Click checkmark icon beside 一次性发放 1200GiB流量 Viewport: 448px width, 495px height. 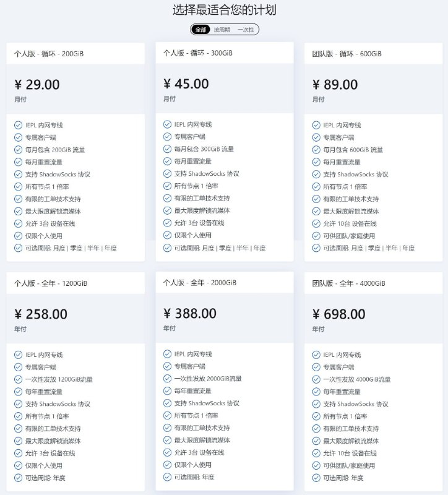19,379
